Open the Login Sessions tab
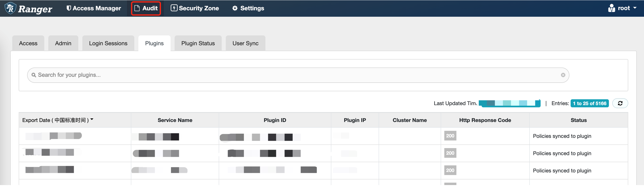The height and width of the screenshot is (187, 644). pos(108,43)
